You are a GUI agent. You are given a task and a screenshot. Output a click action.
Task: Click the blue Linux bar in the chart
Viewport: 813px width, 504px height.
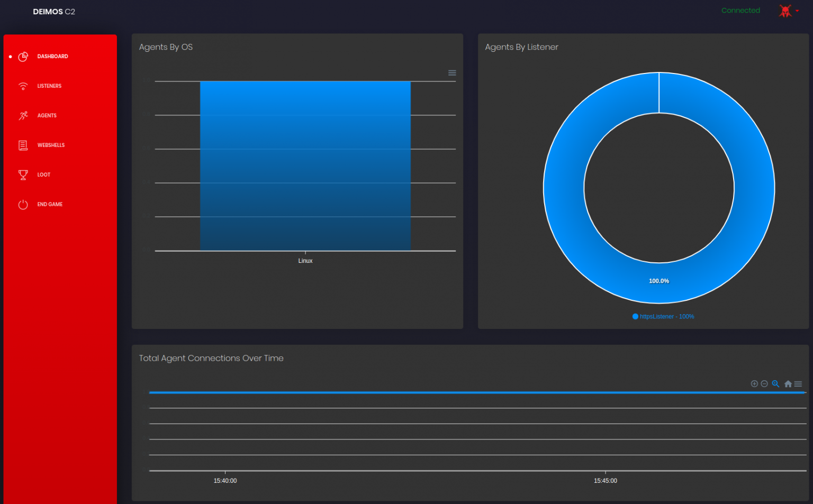[x=305, y=167]
